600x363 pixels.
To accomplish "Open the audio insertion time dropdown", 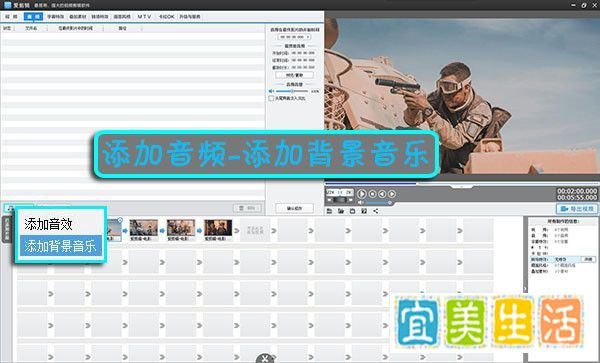I will coord(294,37).
